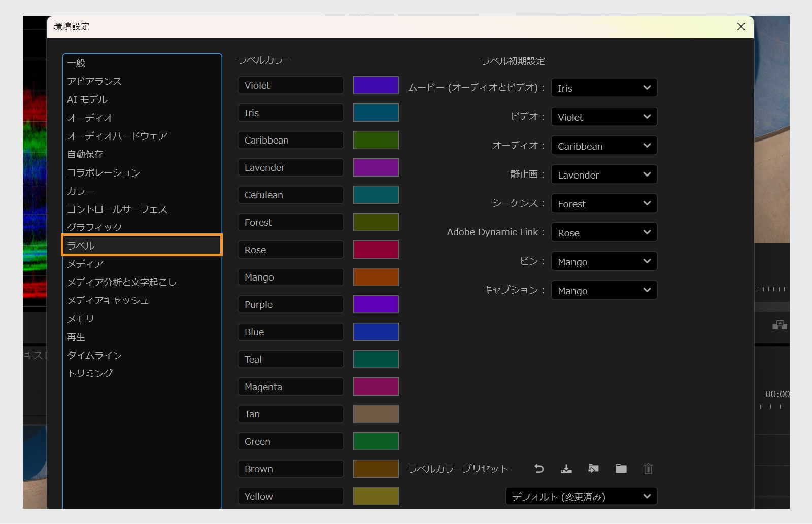Click the Caribbean color swatch
This screenshot has width=812, height=524.
[376, 140]
